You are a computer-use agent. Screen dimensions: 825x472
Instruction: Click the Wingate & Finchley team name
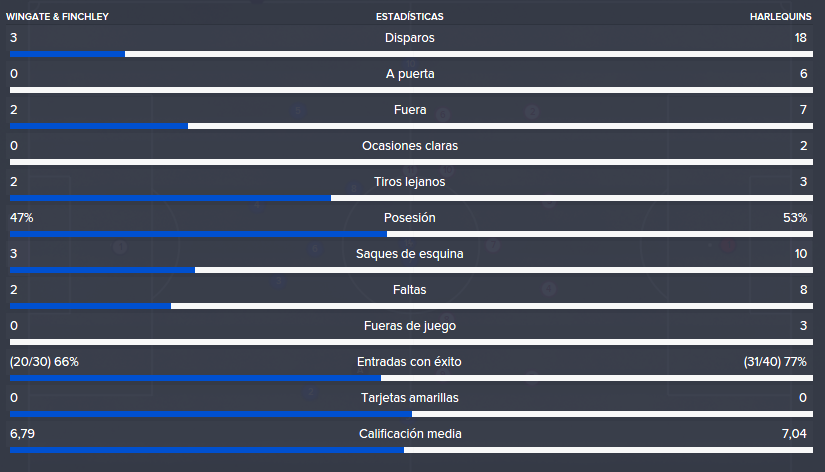point(57,17)
